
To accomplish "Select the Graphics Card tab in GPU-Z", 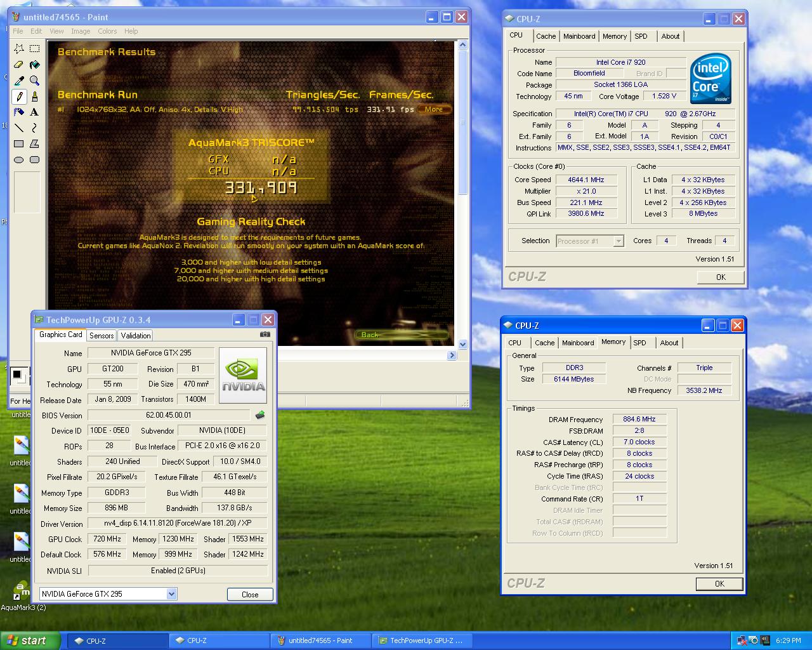I will pyautogui.click(x=60, y=335).
